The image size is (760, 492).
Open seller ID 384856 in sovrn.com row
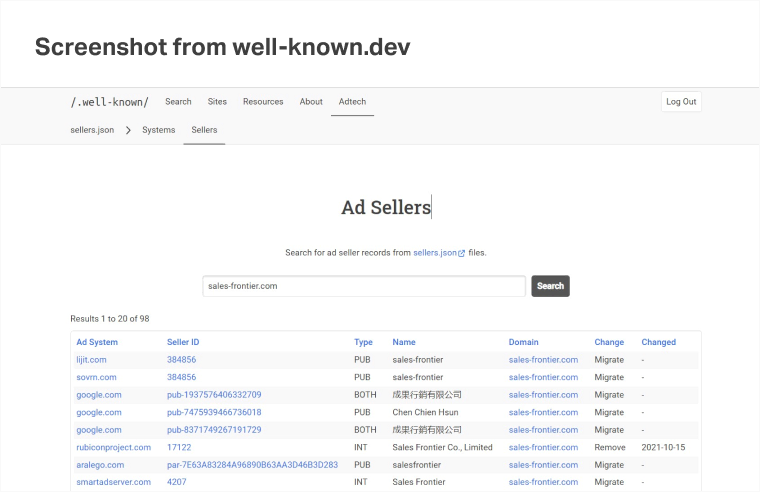181,377
